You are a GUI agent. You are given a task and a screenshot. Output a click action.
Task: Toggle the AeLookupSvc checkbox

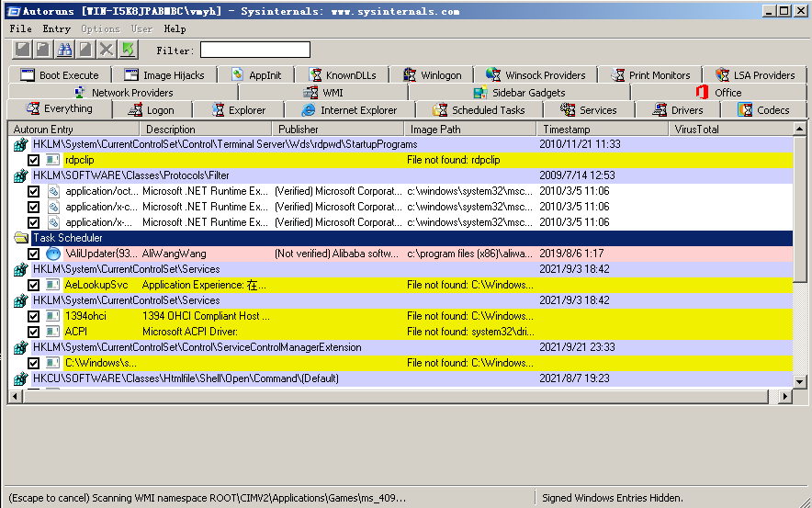(34, 285)
